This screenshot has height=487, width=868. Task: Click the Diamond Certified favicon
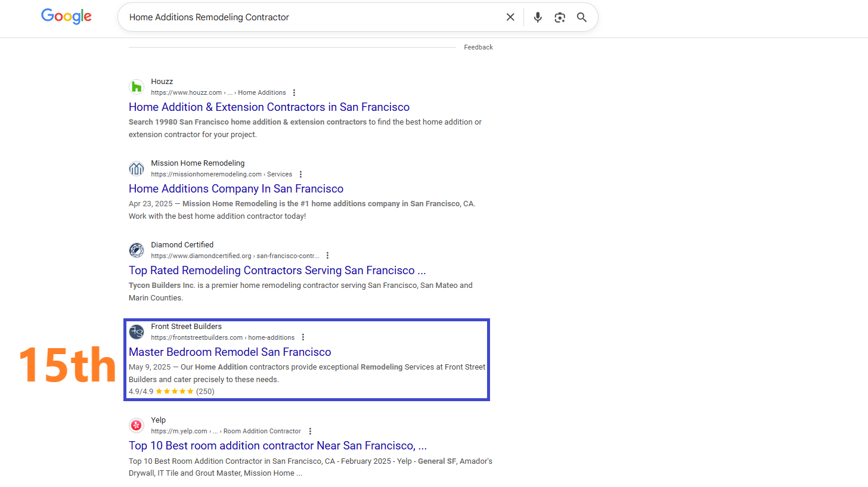click(137, 250)
